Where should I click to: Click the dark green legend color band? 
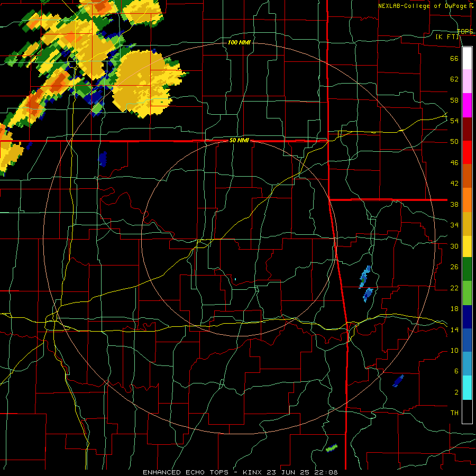coord(467,269)
